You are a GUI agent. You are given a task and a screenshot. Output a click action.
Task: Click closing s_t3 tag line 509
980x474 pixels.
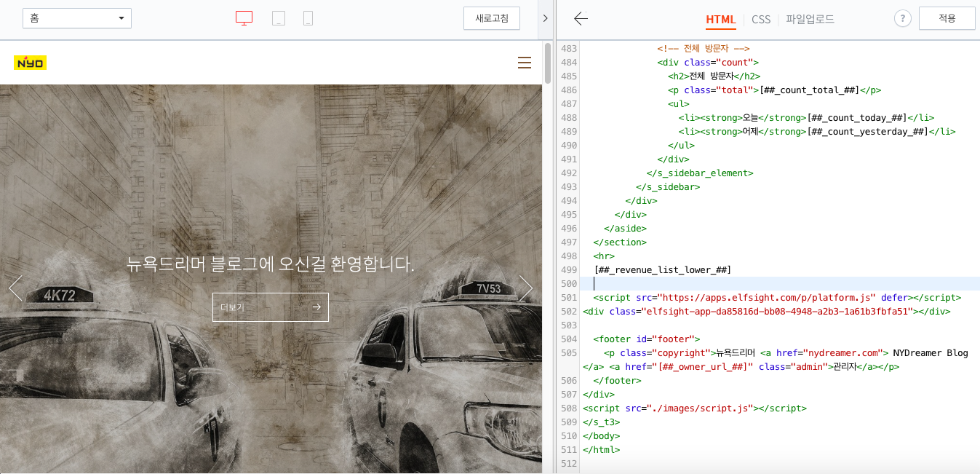tap(601, 422)
